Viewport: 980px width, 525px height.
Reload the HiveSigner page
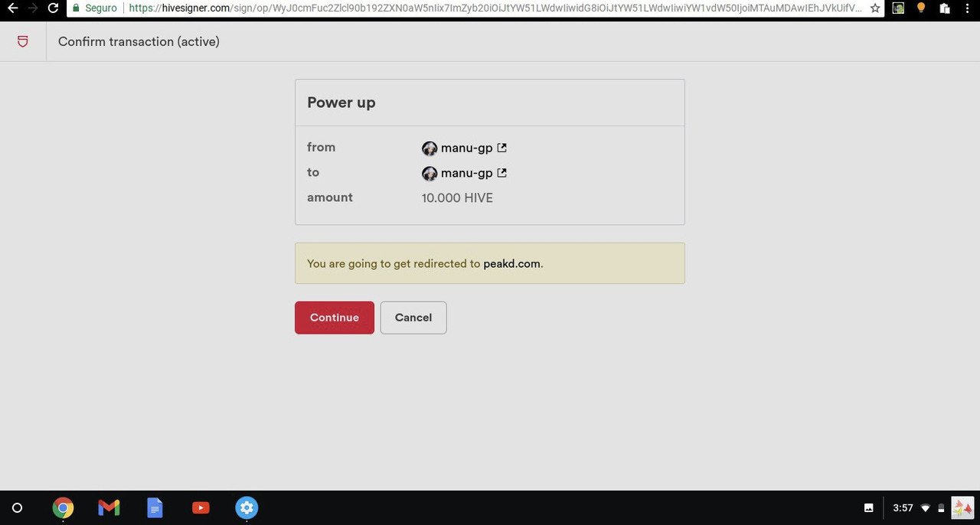click(53, 8)
